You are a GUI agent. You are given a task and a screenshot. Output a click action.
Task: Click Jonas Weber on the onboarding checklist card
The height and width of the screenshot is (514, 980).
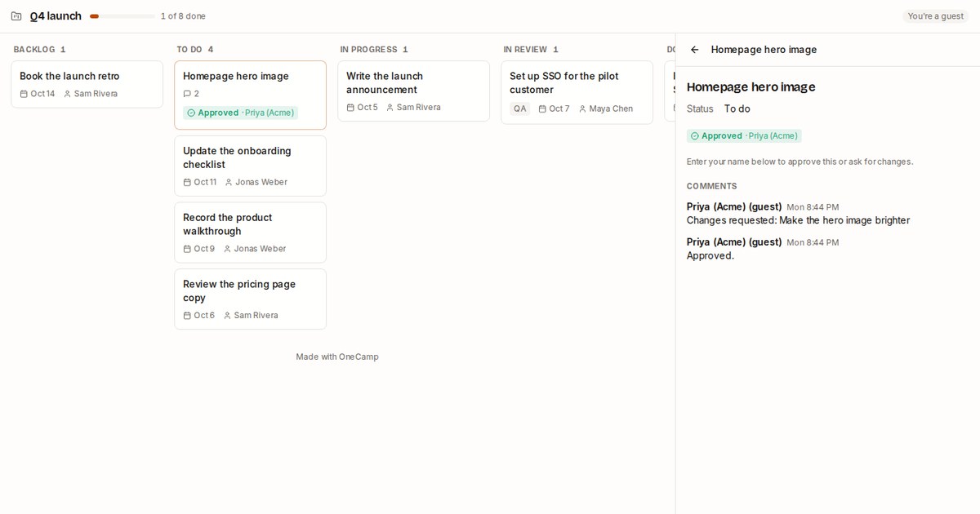point(261,182)
